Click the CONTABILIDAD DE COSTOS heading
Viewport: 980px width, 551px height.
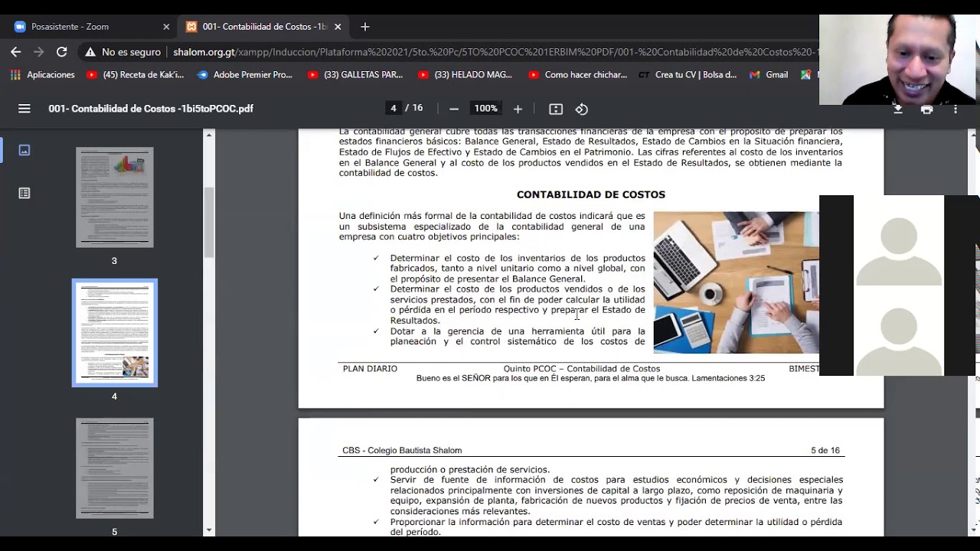(591, 194)
